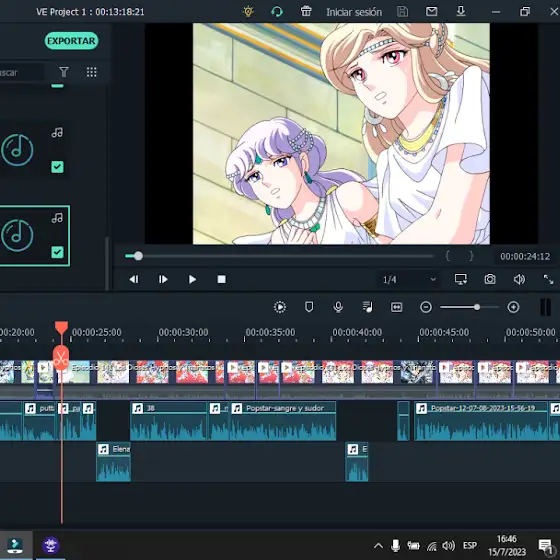Viewport: 560px width, 560px height.
Task: Click the preview progress slider knob
Action: pyautogui.click(x=138, y=256)
